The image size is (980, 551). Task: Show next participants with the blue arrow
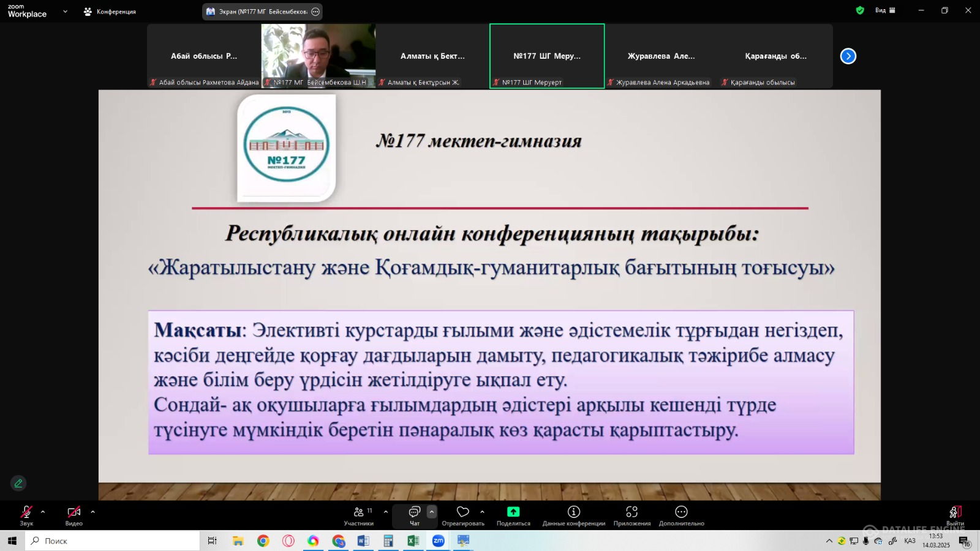click(x=848, y=56)
